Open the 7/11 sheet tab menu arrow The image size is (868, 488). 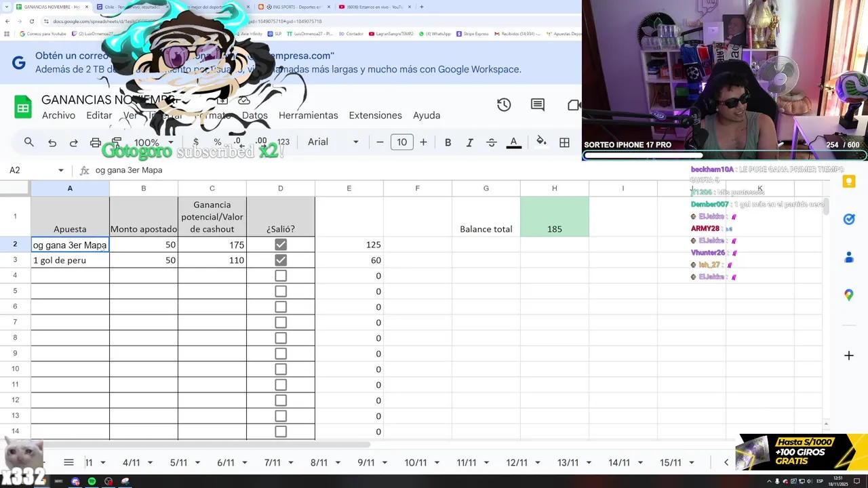tap(291, 463)
